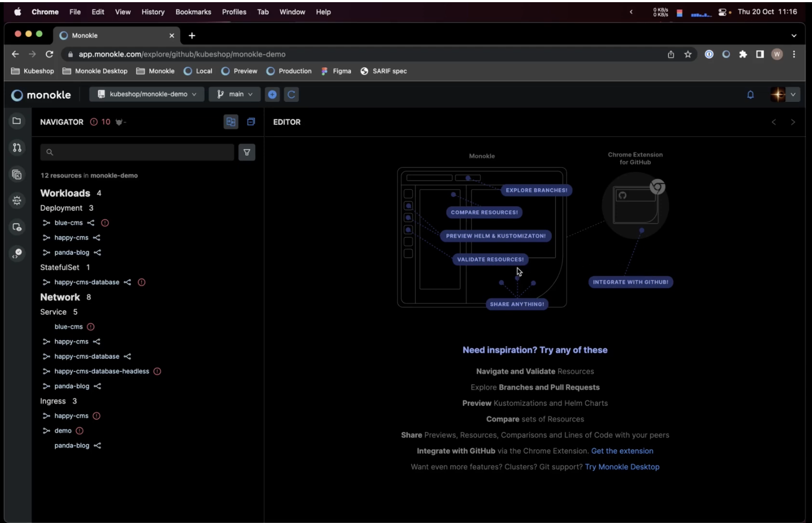
Task: Click error icon beside happy-cms-database-headless
Action: (157, 372)
